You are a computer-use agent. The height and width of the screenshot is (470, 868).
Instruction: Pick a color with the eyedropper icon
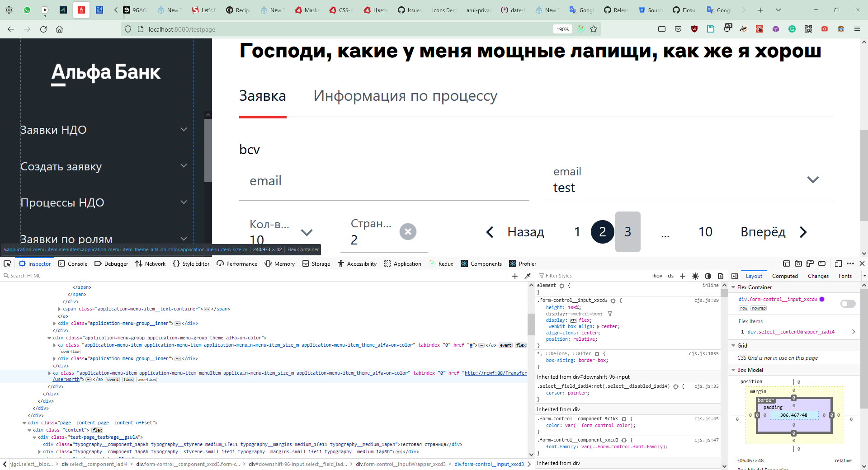point(528,276)
